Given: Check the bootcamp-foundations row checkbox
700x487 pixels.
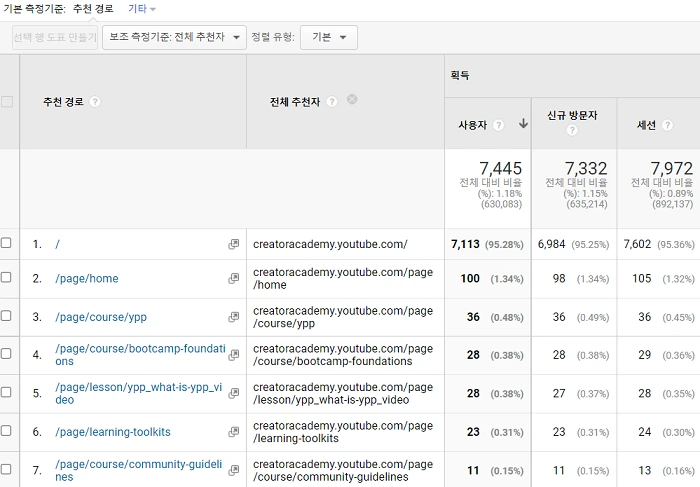Looking at the screenshot, I should pos(6,354).
